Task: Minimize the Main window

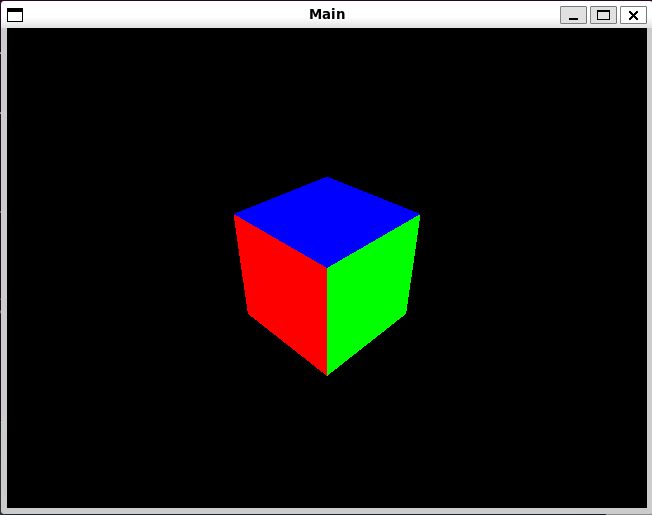Action: 573,15
